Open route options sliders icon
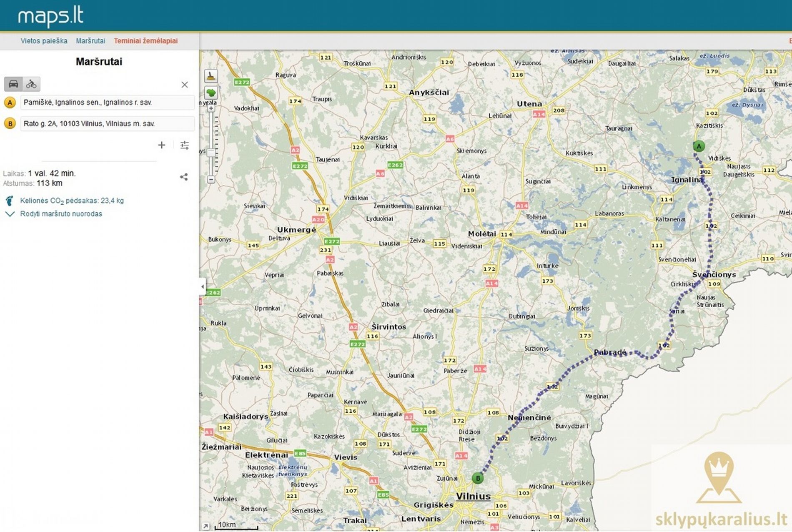 185,145
